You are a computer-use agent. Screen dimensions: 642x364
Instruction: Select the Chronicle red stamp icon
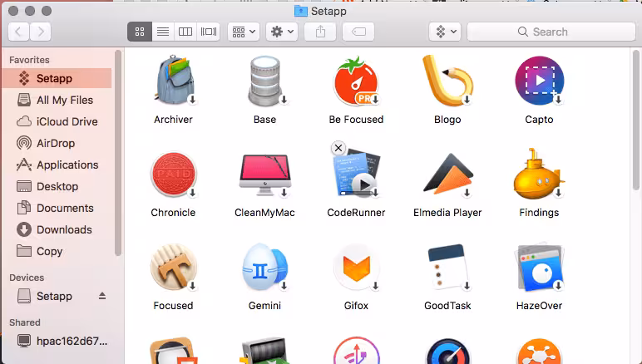pos(173,175)
